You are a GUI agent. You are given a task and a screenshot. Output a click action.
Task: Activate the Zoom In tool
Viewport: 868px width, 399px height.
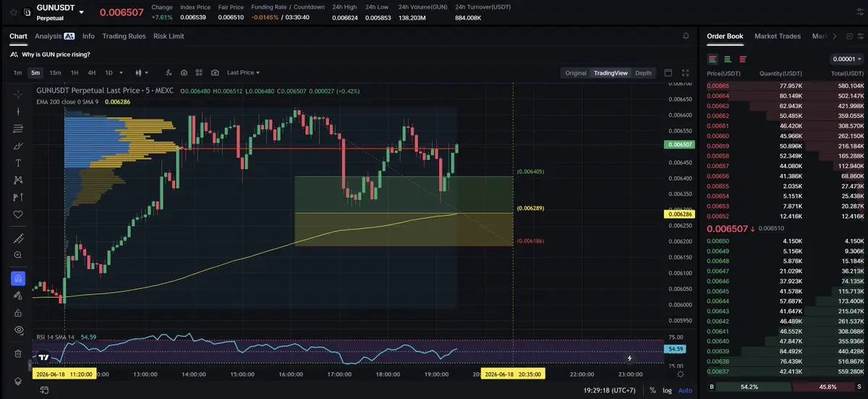click(x=18, y=255)
